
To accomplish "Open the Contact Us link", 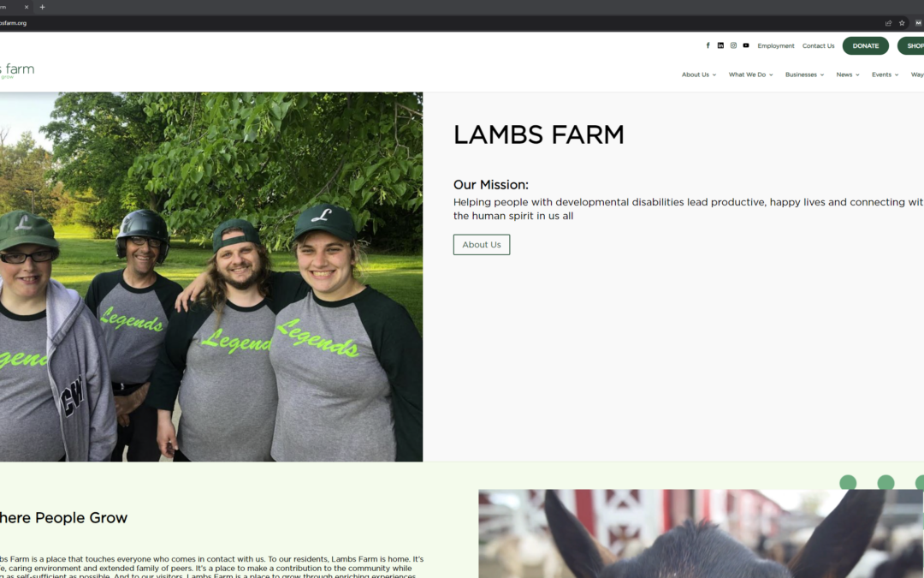I will click(818, 45).
